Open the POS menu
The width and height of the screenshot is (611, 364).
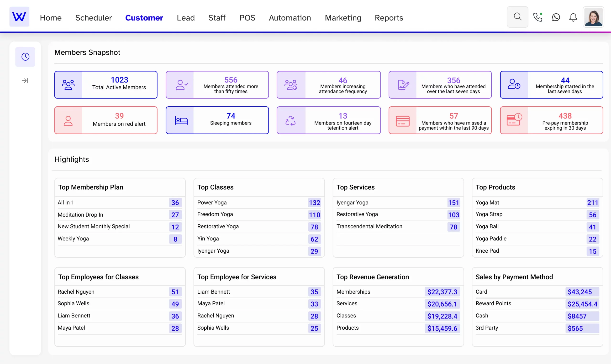(247, 18)
